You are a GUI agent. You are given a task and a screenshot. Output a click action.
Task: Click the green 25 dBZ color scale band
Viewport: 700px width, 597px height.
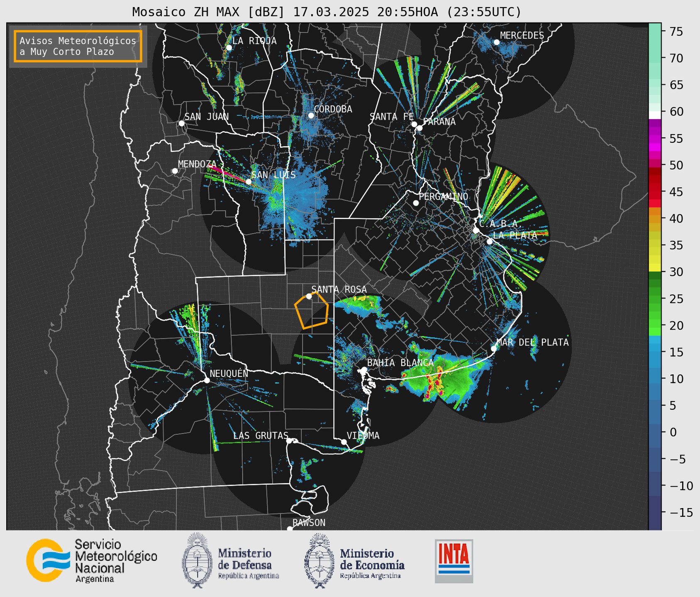click(654, 298)
